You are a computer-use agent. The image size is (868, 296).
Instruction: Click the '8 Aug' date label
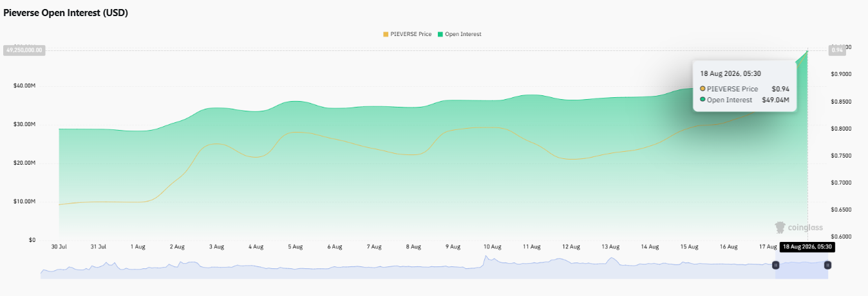coord(413,246)
